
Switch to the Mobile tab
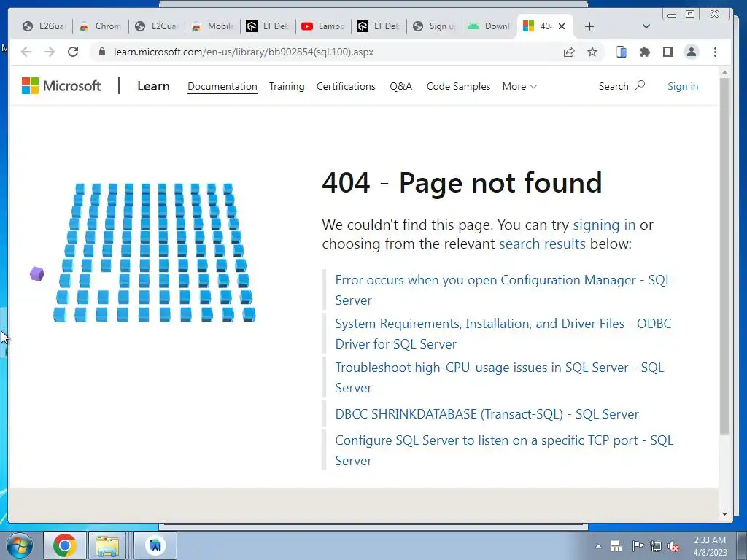pyautogui.click(x=213, y=26)
